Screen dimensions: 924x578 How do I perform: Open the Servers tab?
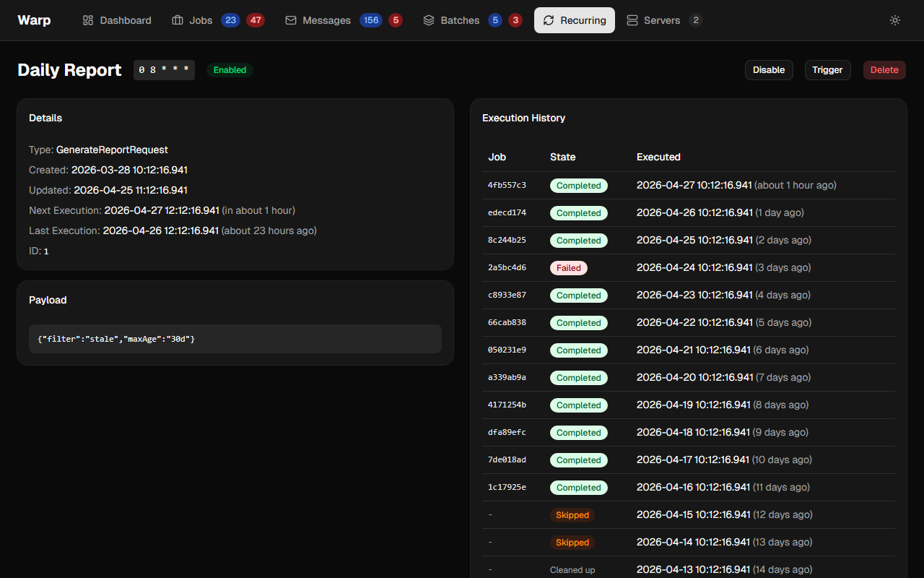pos(663,20)
